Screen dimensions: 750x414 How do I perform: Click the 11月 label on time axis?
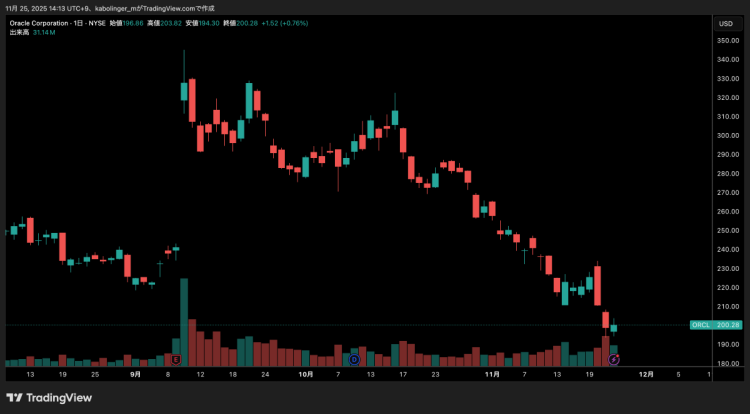[x=491, y=374]
